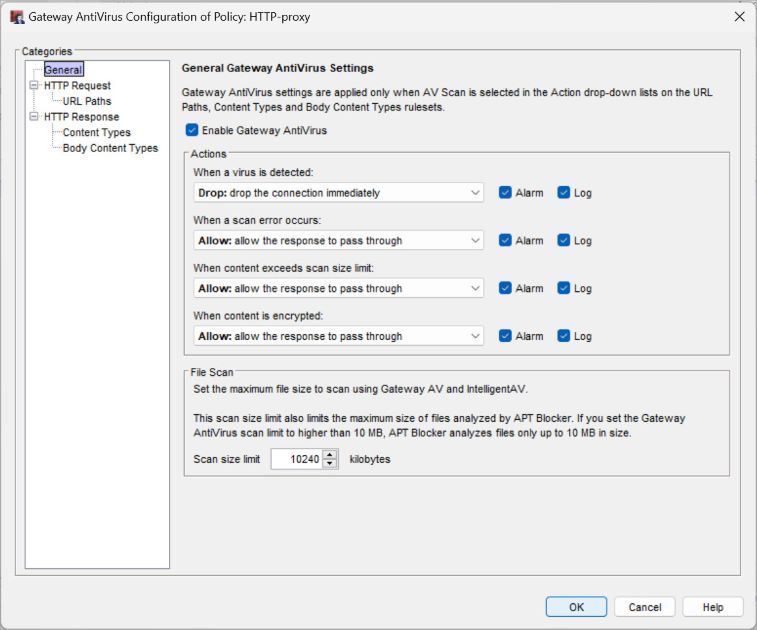Click the 'General Gateway AntiVirus Settings' heading
Image resolution: width=757 pixels, height=630 pixels.
[x=278, y=68]
